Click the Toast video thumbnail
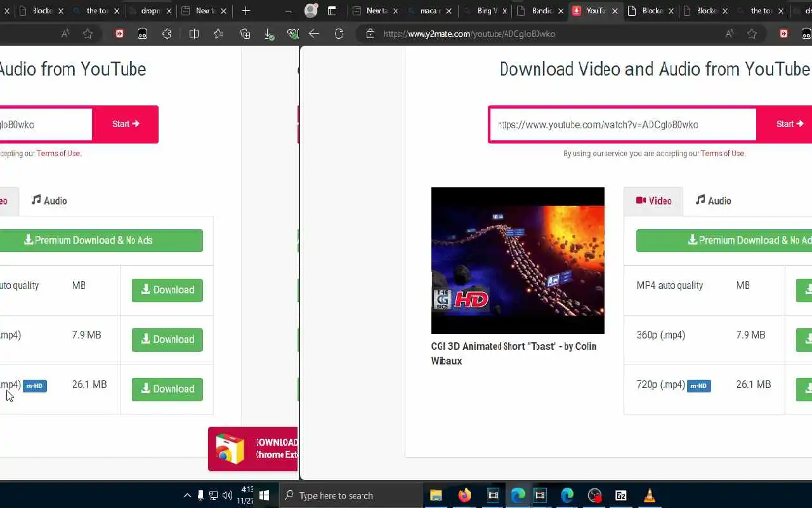 point(518,260)
